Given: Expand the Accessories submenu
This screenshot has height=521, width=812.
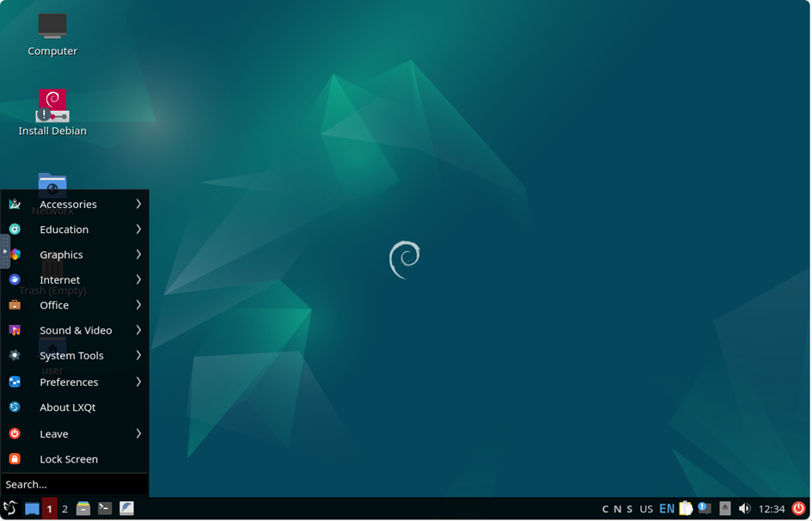Looking at the screenshot, I should coord(75,204).
